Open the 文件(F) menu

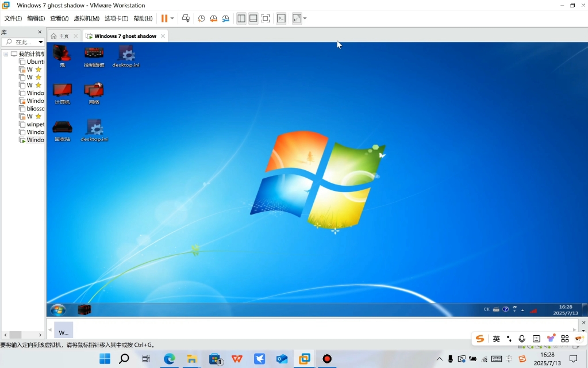point(13,18)
